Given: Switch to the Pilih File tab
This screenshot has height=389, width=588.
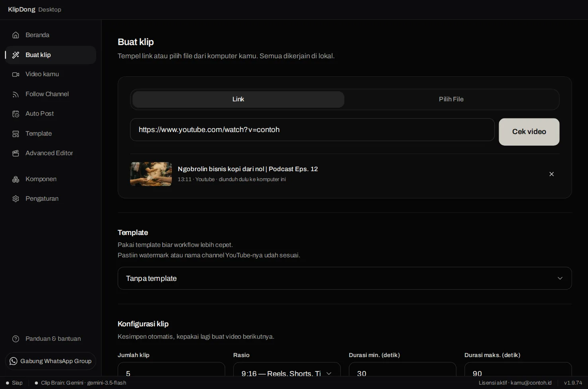Looking at the screenshot, I should pos(451,99).
